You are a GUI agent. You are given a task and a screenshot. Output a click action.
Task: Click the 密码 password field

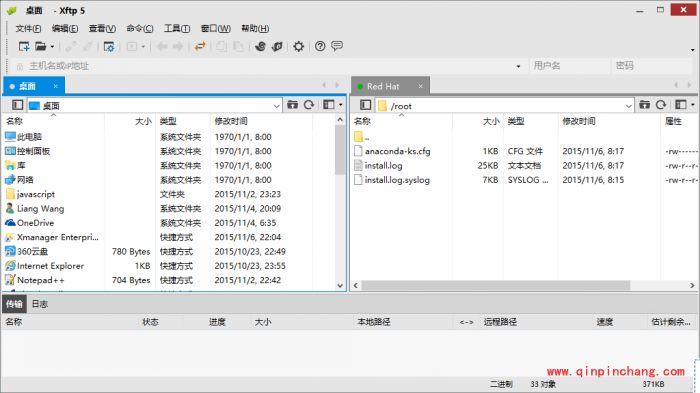click(x=652, y=66)
